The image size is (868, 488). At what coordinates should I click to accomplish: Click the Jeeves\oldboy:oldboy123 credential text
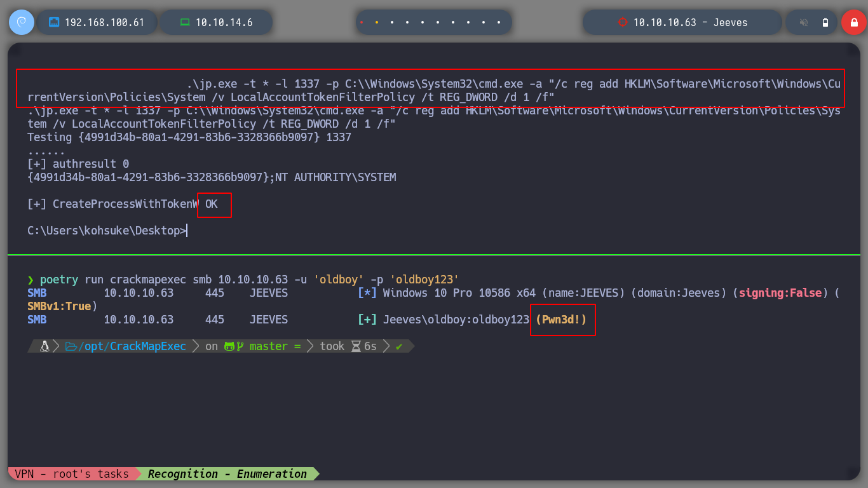coord(456,320)
